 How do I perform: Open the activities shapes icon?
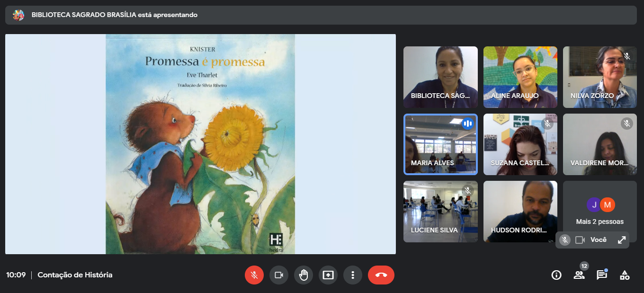click(x=625, y=275)
